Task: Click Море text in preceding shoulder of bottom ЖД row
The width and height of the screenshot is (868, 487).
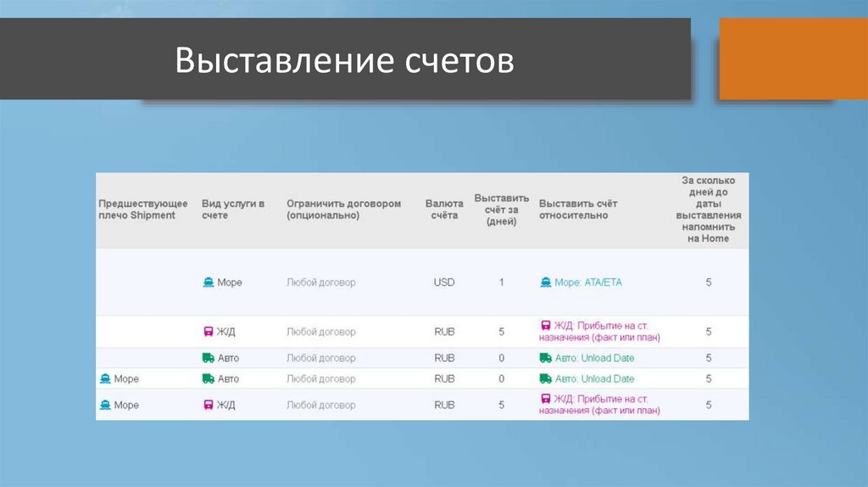Action: coord(126,405)
